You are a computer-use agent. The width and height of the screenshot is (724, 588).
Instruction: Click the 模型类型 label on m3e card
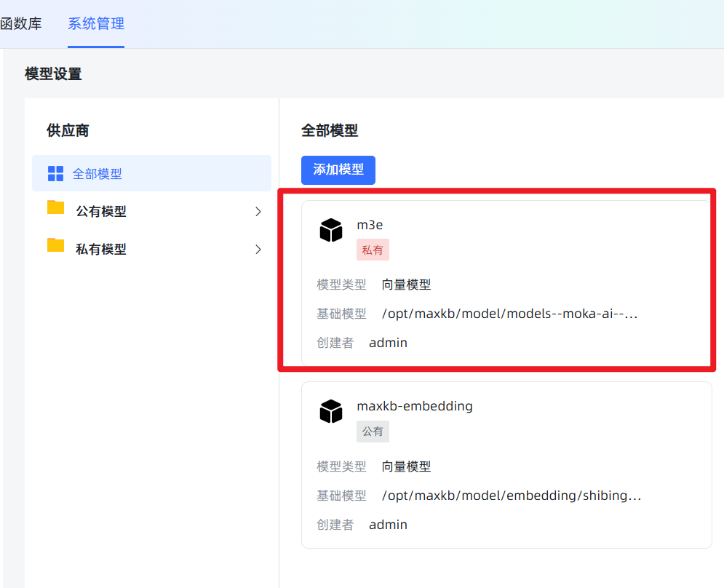341,285
